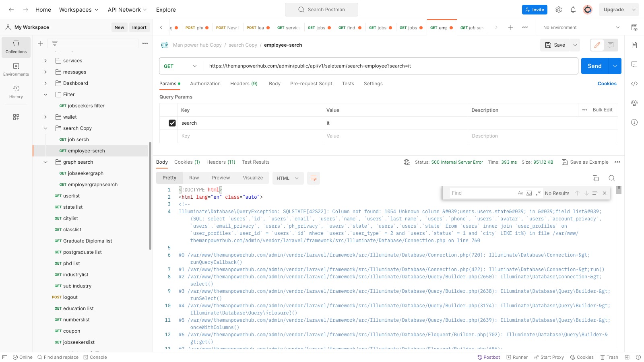Click Bulk Edit
Viewport: 644px width, 362px height.
point(603,110)
